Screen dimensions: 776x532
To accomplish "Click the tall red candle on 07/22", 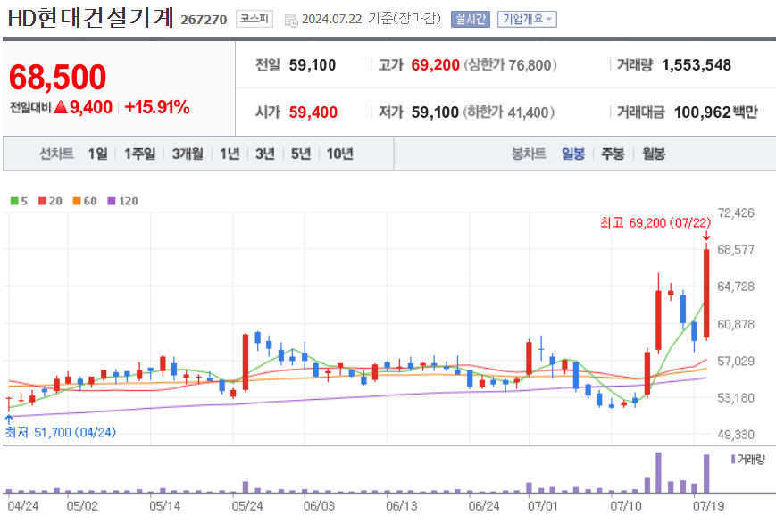I will [x=706, y=293].
